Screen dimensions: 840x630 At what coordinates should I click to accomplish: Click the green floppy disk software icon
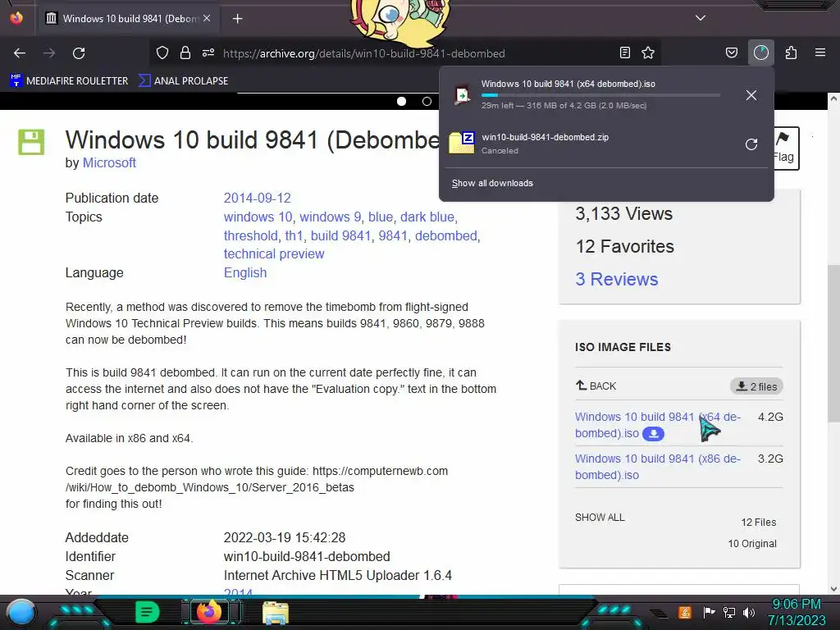coord(31,142)
